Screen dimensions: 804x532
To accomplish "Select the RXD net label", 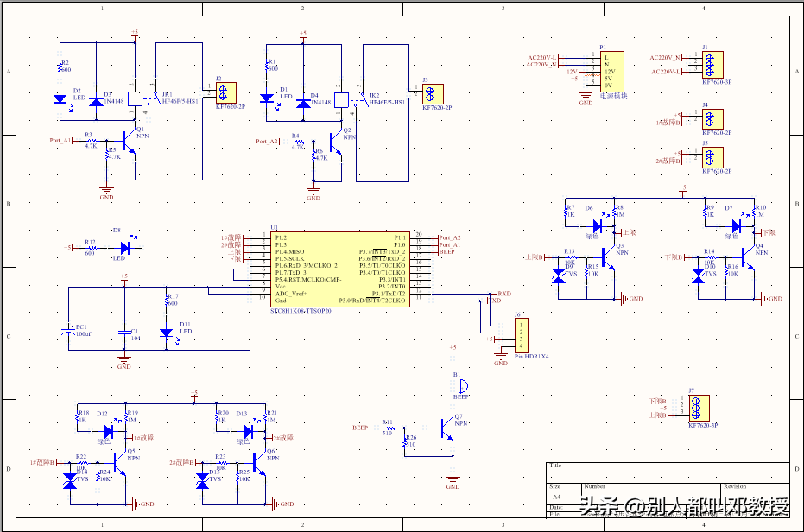I will (504, 294).
